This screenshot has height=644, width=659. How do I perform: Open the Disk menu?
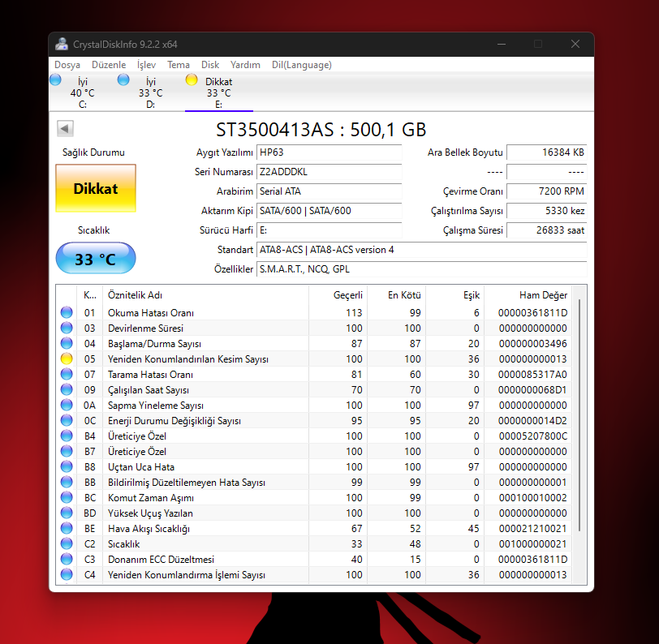click(210, 65)
